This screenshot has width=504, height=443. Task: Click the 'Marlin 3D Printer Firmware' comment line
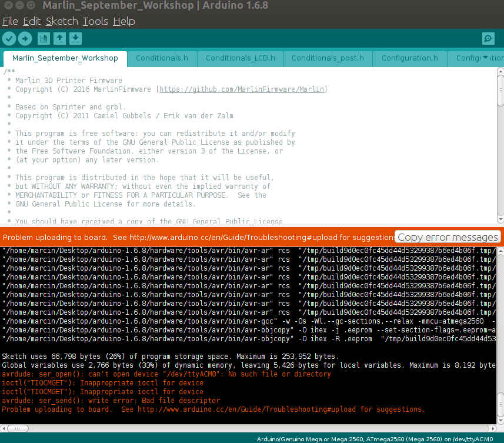(68, 80)
